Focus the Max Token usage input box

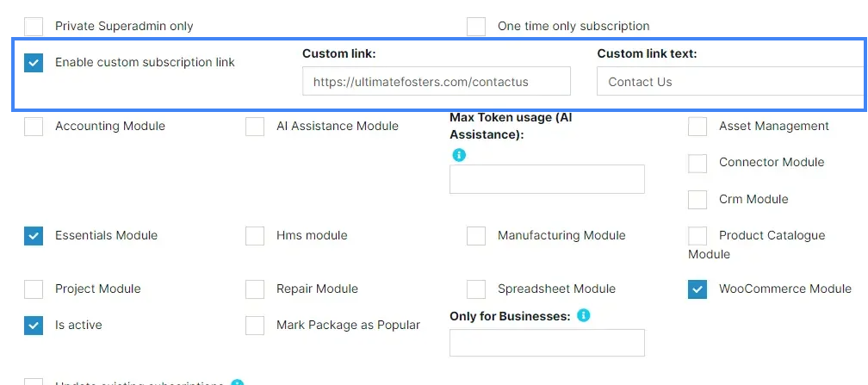point(547,179)
